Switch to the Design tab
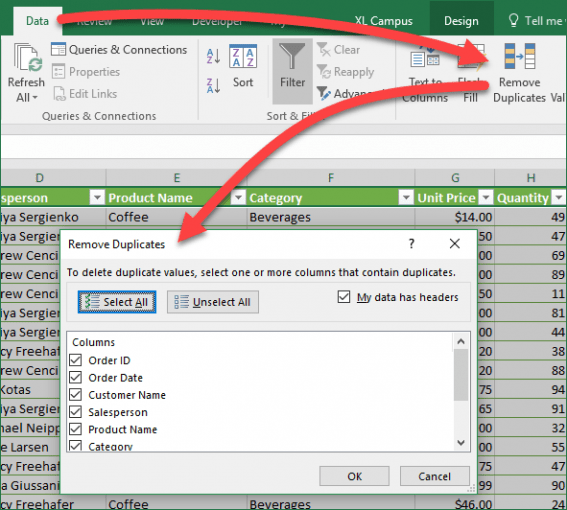 (461, 21)
